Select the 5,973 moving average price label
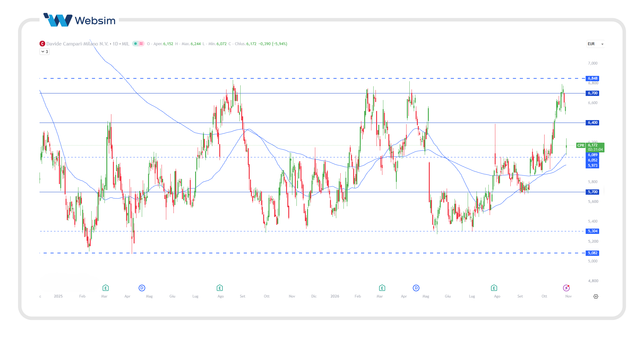This screenshot has height=338, width=644. click(x=592, y=166)
